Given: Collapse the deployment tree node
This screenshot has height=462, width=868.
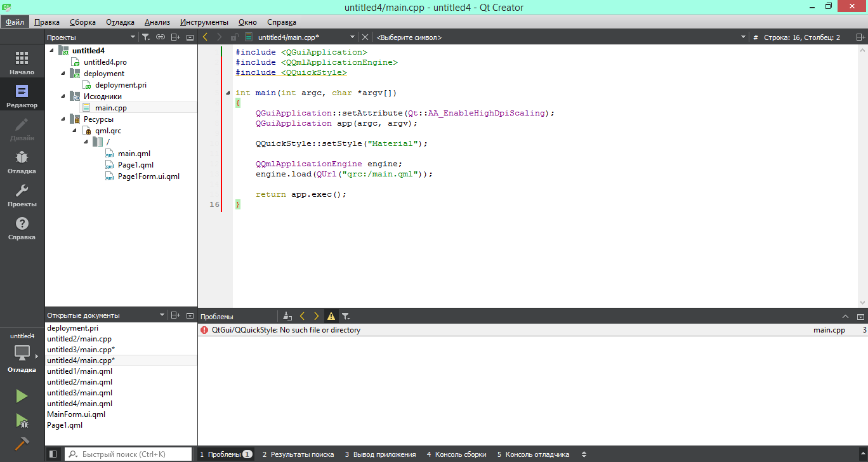Looking at the screenshot, I should (63, 74).
